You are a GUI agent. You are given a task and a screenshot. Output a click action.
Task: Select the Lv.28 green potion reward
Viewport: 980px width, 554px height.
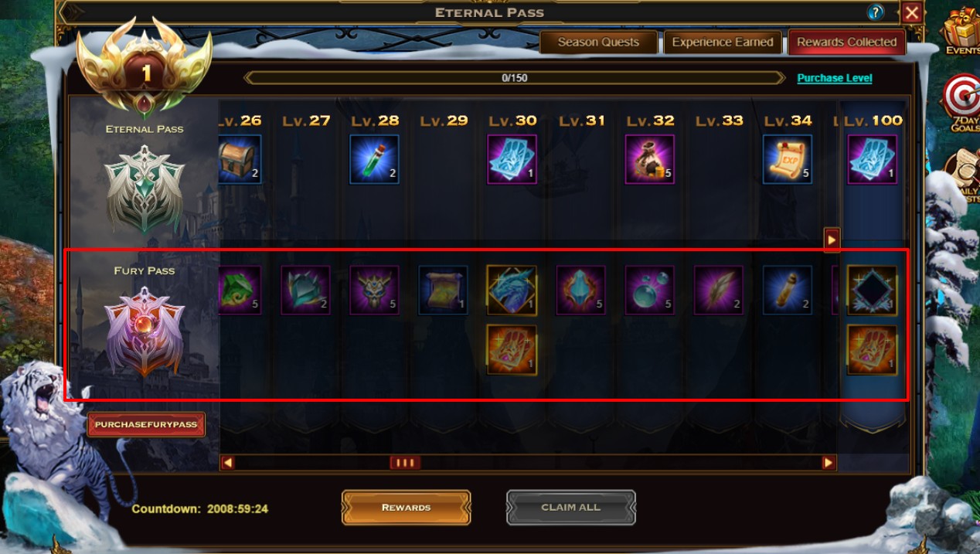tap(375, 159)
